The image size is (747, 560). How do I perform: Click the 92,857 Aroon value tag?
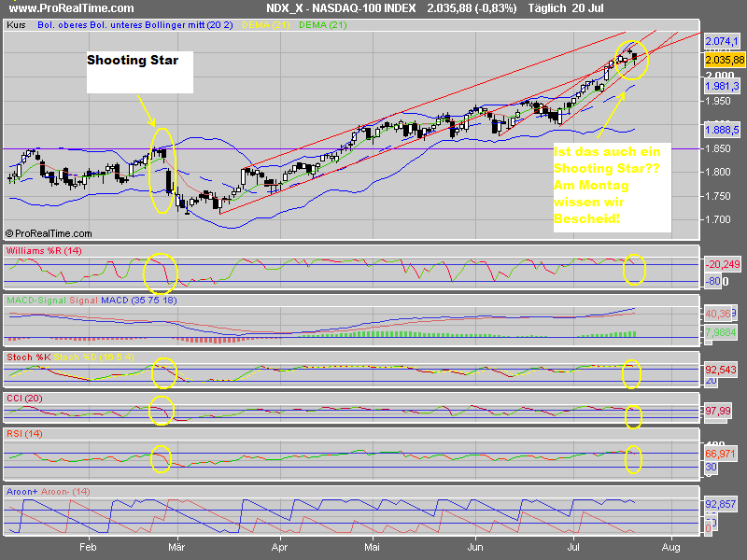(721, 504)
